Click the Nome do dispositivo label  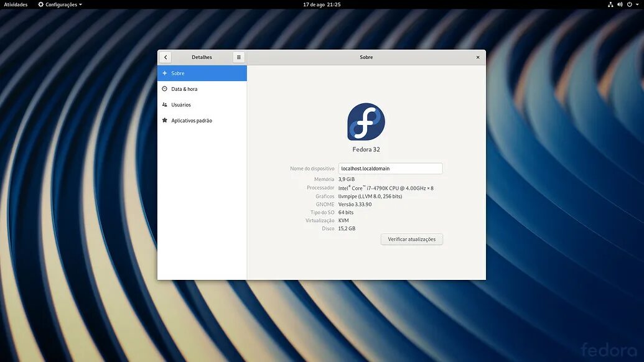click(312, 169)
